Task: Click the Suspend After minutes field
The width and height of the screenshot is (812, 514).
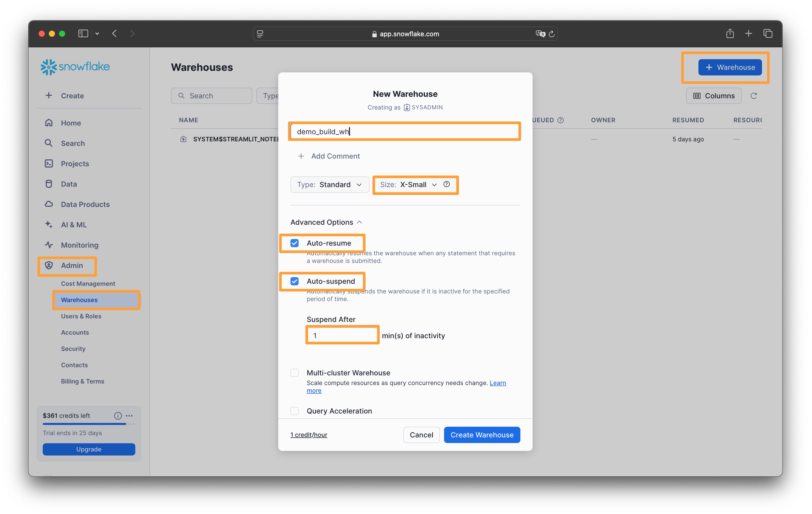Action: pos(342,335)
